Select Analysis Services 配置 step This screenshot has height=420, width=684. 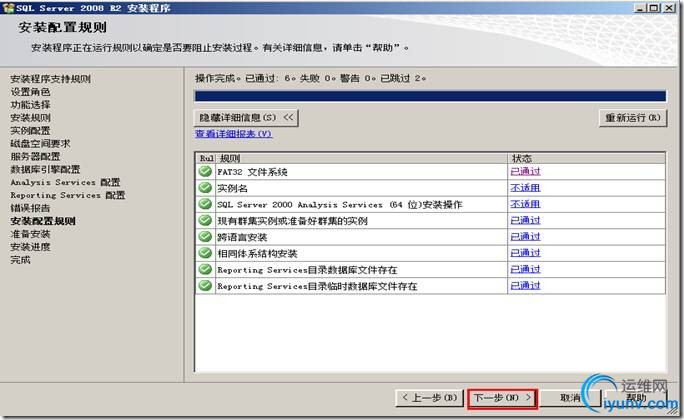pyautogui.click(x=65, y=182)
